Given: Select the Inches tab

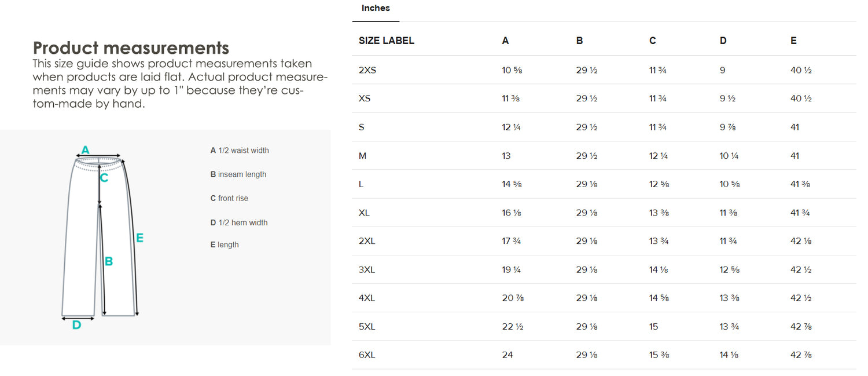Looking at the screenshot, I should pyautogui.click(x=376, y=8).
